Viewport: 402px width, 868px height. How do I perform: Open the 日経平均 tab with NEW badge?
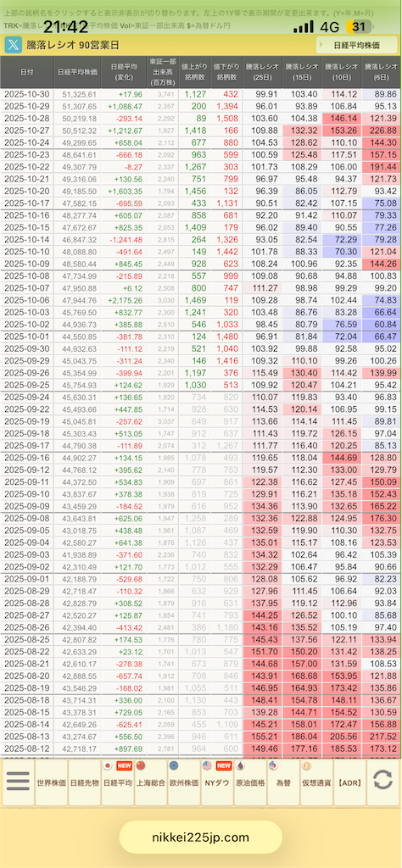click(117, 782)
